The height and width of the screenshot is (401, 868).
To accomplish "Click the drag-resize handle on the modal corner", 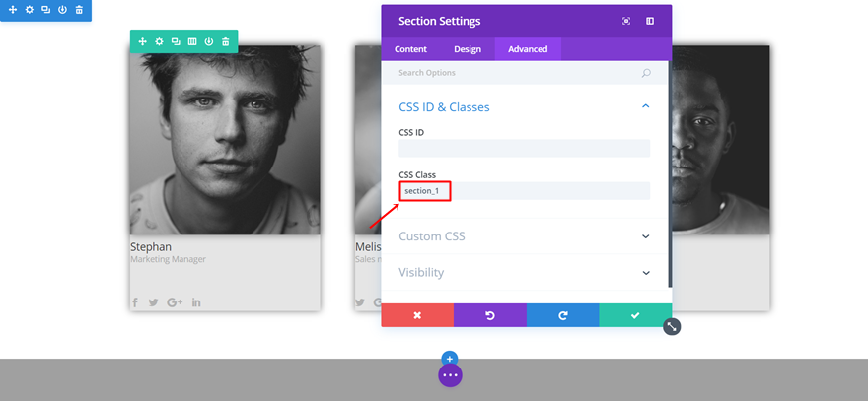I will pyautogui.click(x=672, y=326).
